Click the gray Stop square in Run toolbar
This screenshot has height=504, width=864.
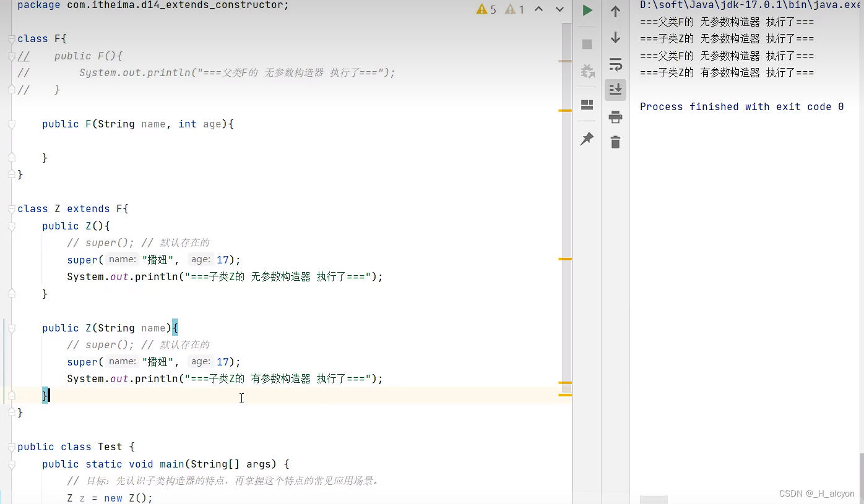(x=587, y=45)
